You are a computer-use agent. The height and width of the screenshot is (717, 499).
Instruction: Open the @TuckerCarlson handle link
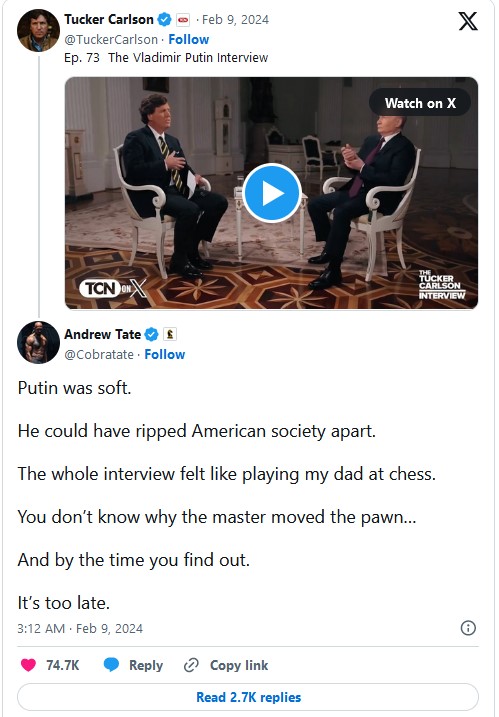(111, 40)
